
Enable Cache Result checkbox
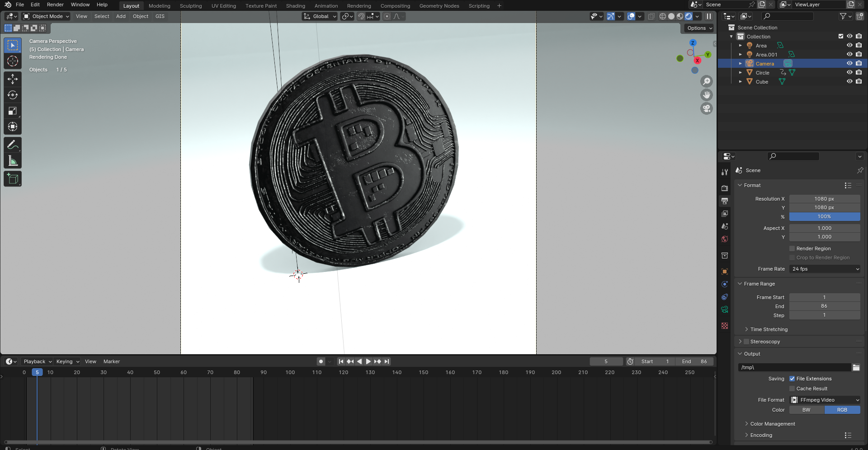(x=792, y=389)
